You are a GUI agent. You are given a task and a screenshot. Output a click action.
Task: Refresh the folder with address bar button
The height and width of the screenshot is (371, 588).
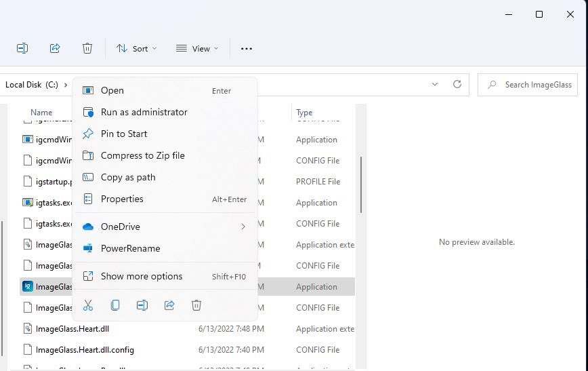point(457,84)
